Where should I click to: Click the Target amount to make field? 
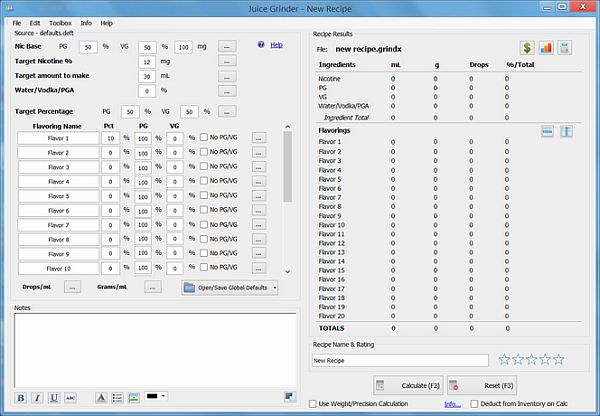click(147, 77)
